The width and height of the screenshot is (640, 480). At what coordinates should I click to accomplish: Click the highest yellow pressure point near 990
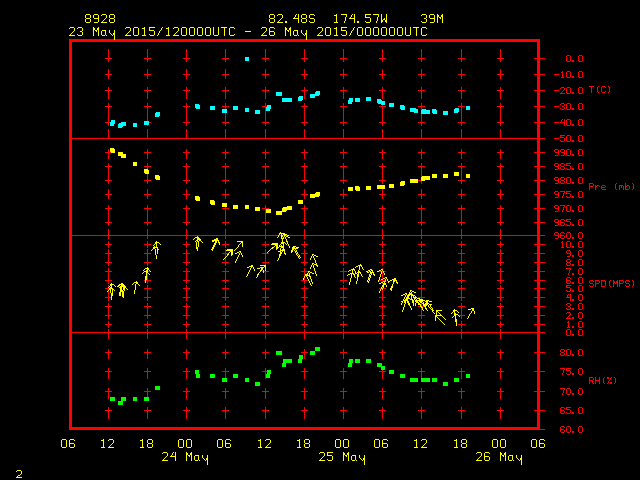click(x=112, y=151)
